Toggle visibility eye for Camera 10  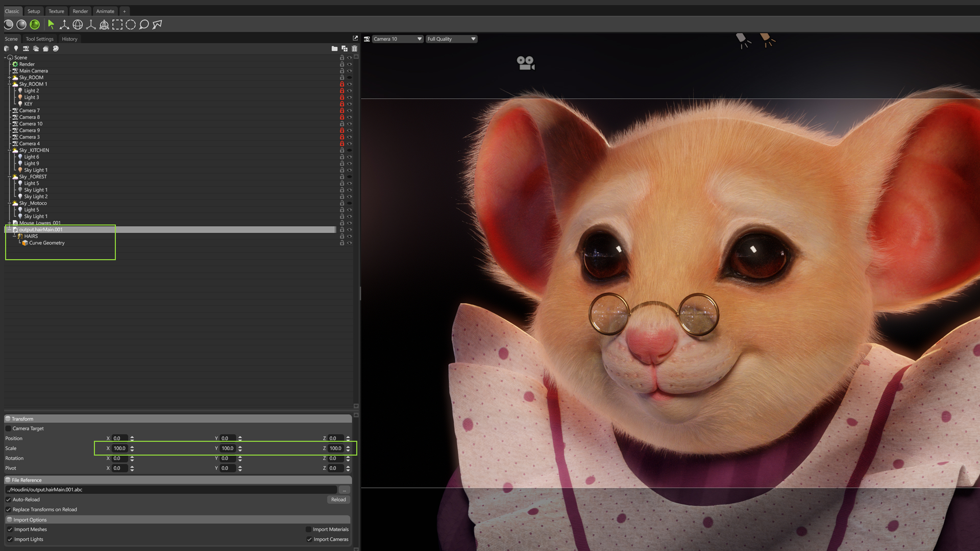tap(350, 124)
